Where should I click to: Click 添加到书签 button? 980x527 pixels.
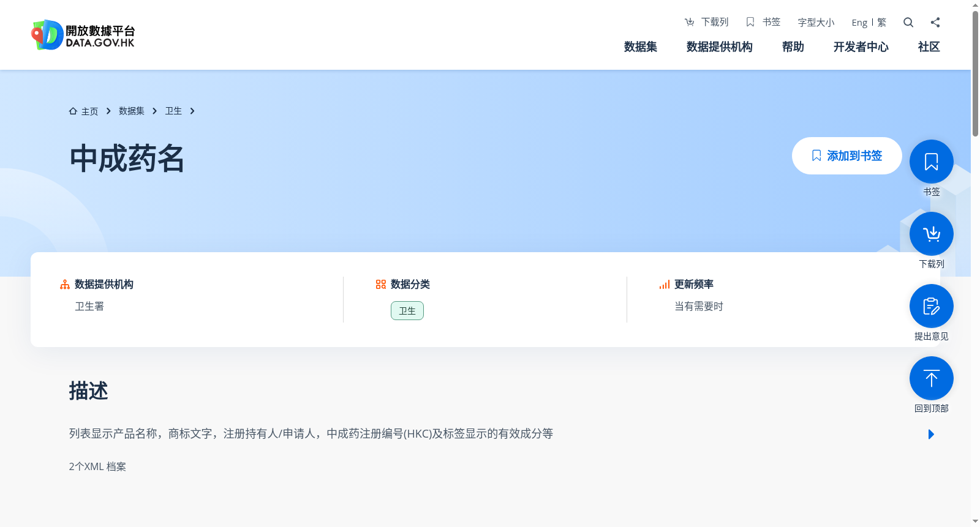tap(847, 155)
